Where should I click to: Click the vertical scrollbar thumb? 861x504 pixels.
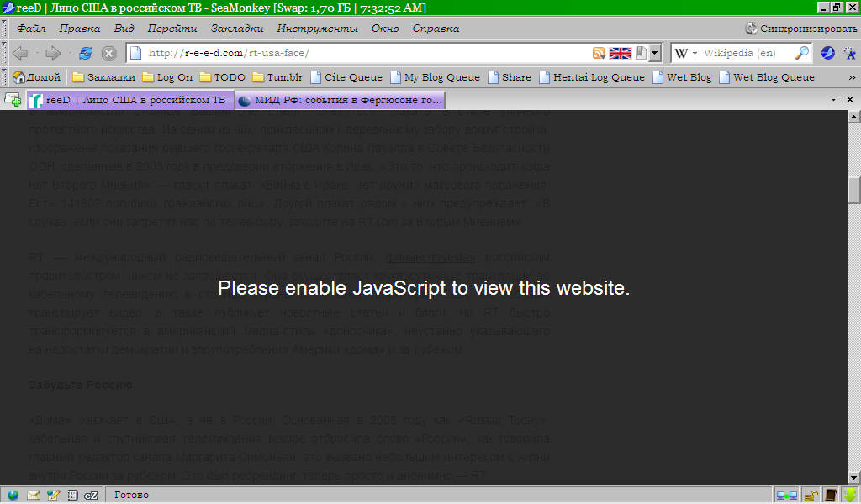tap(854, 191)
